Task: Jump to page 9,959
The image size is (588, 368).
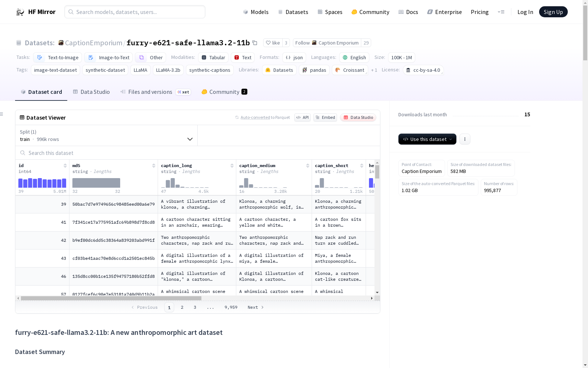Action: tap(231, 307)
